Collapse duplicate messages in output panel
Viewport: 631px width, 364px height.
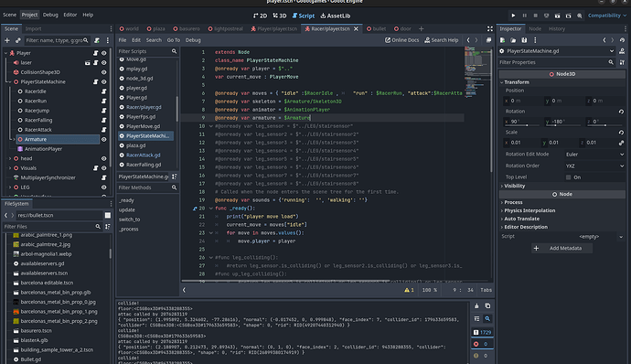point(476,319)
